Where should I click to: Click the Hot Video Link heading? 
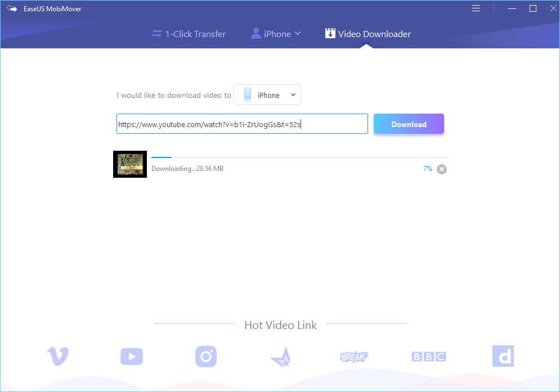(x=280, y=325)
